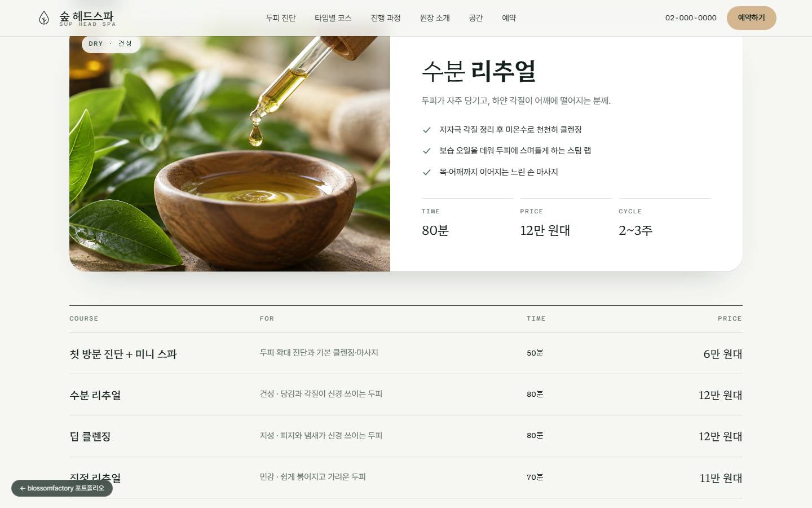Select the 첫 방문 진단 + 미니 스파 course name
This screenshot has height=508, width=812.
click(123, 354)
